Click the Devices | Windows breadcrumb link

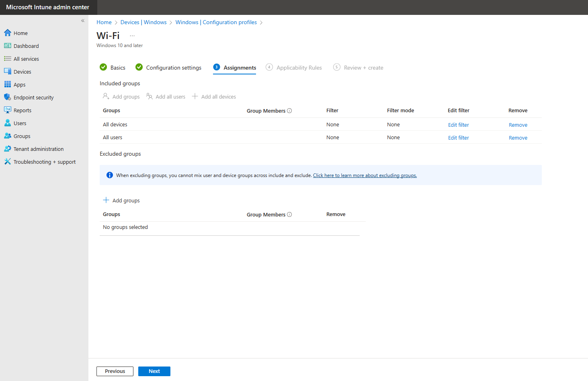(143, 22)
